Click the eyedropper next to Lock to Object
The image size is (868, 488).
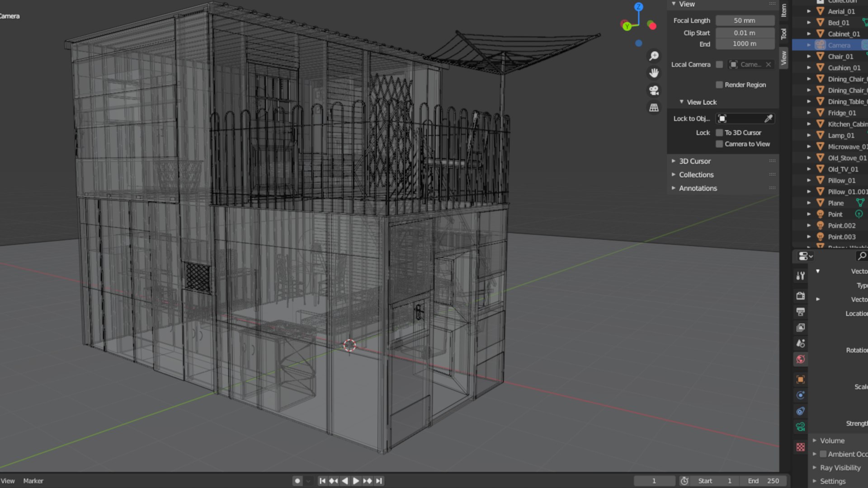[x=768, y=118]
